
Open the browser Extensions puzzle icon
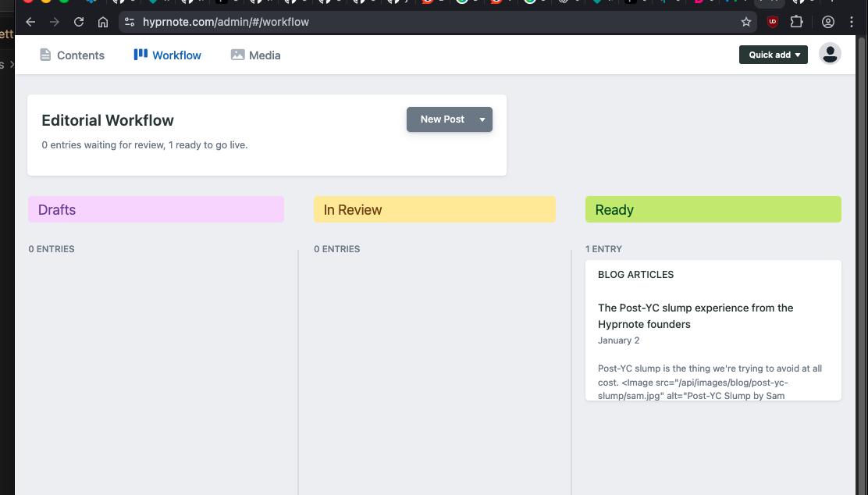(797, 22)
